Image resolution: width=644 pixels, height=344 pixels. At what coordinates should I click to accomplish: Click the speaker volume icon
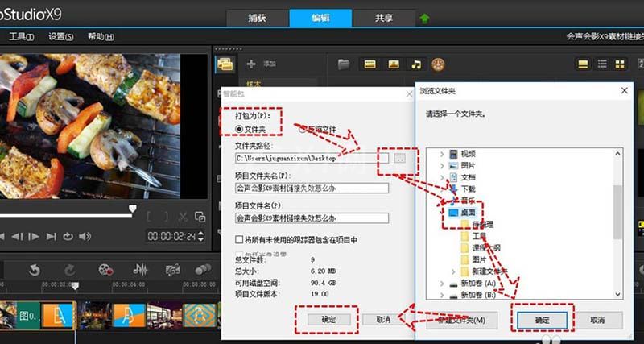pos(85,236)
